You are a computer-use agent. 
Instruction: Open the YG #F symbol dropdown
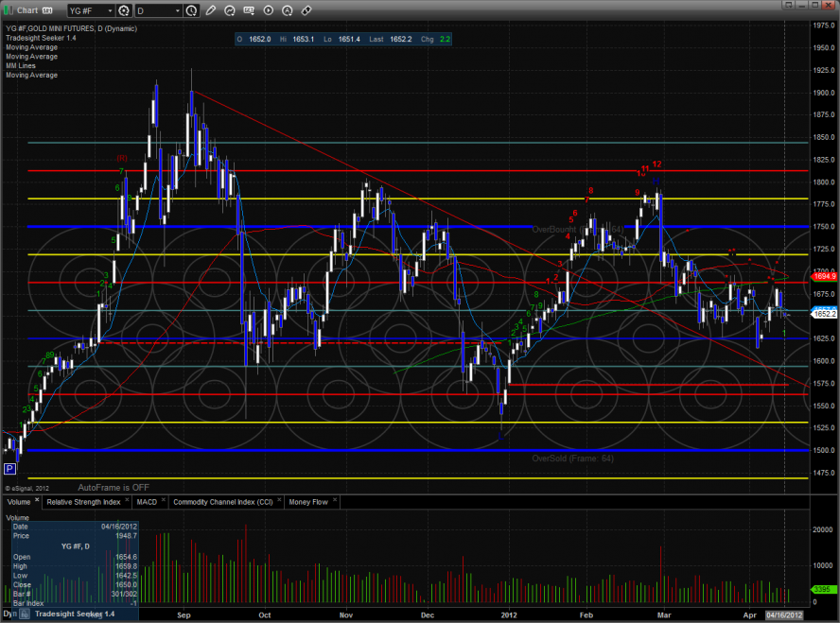(109, 11)
